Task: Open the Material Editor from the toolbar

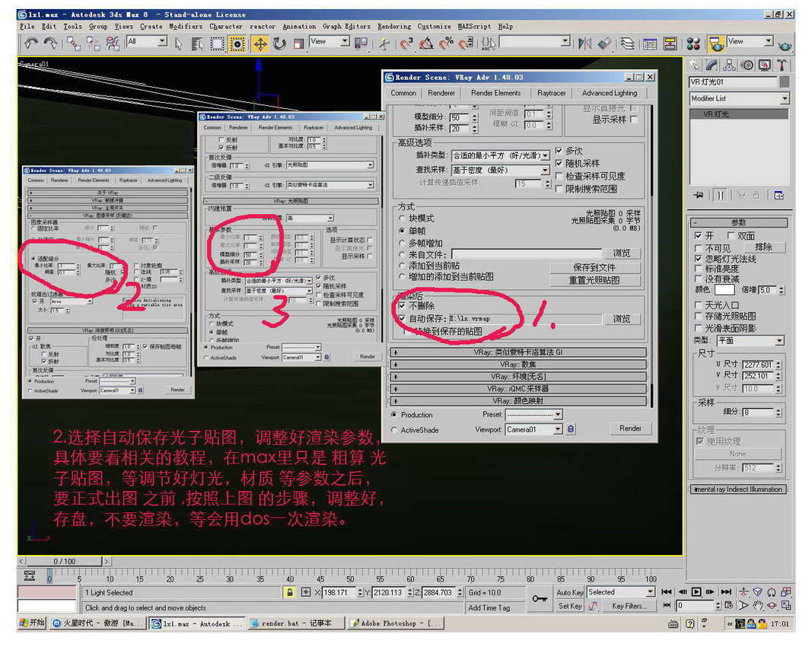Action: tap(693, 43)
